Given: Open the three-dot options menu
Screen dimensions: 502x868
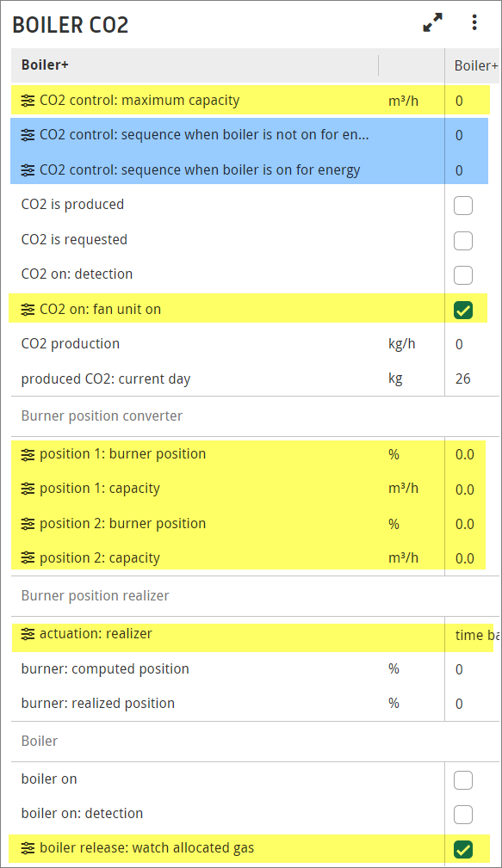Looking at the screenshot, I should coord(474,22).
